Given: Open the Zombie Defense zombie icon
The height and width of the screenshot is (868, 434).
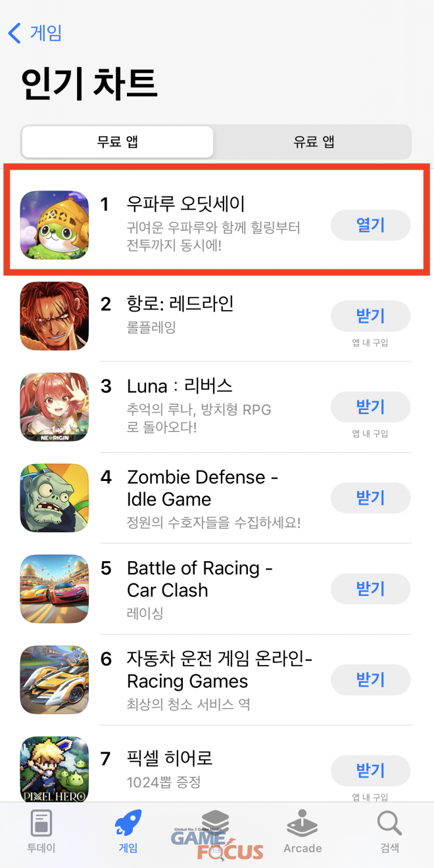Looking at the screenshot, I should 55,498.
